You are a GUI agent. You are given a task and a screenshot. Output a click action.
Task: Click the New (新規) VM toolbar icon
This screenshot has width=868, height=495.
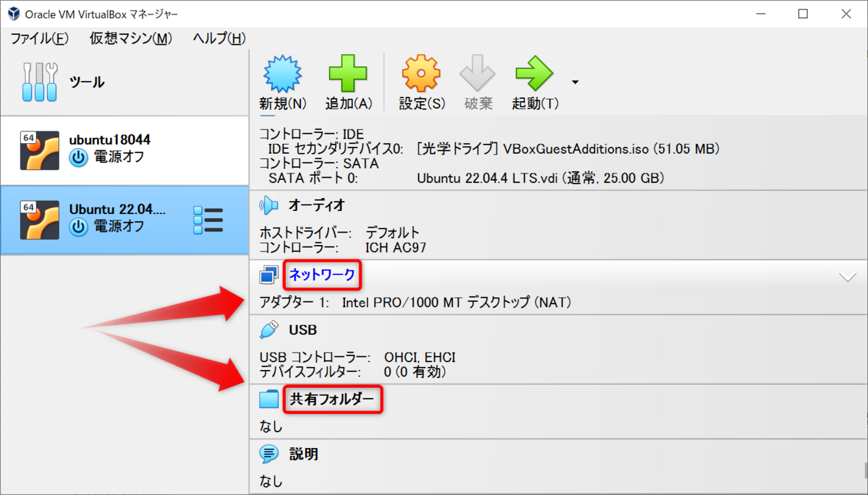pyautogui.click(x=283, y=74)
